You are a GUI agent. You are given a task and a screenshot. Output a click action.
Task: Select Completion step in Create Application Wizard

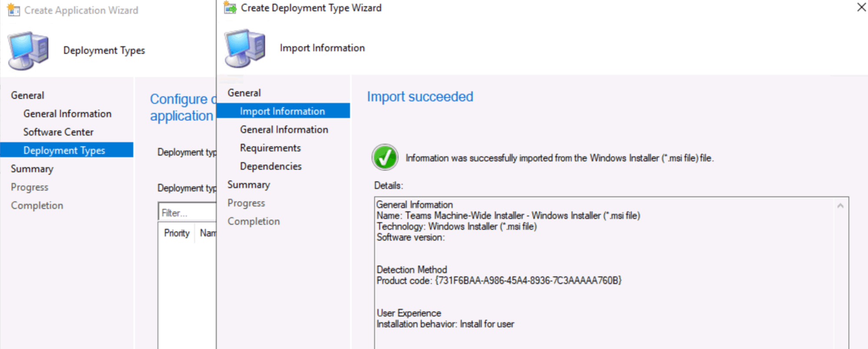37,206
